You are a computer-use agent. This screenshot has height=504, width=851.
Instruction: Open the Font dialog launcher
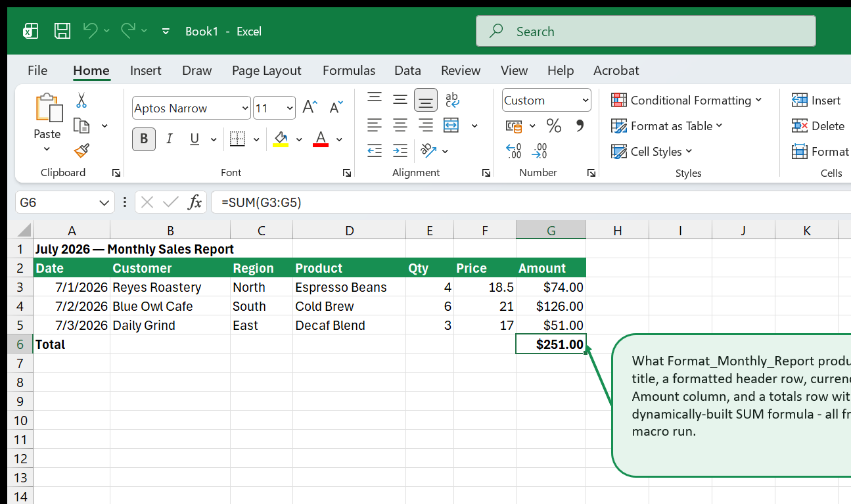pyautogui.click(x=346, y=173)
